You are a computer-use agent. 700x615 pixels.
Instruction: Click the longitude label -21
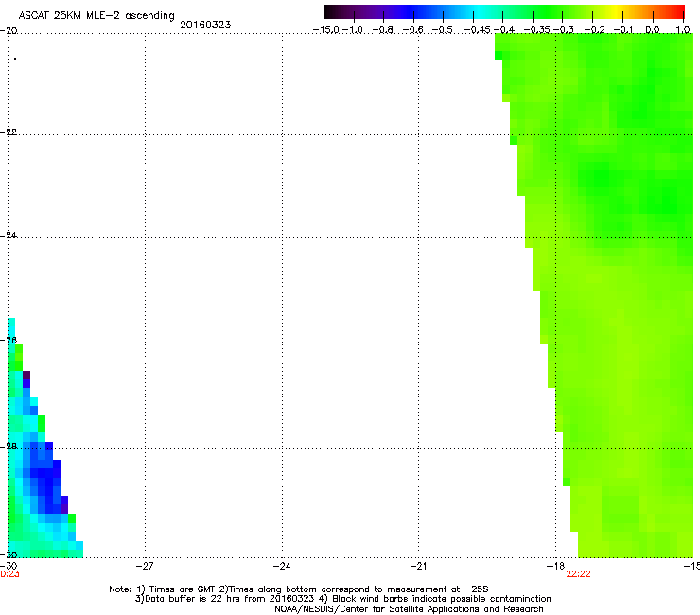point(418,566)
